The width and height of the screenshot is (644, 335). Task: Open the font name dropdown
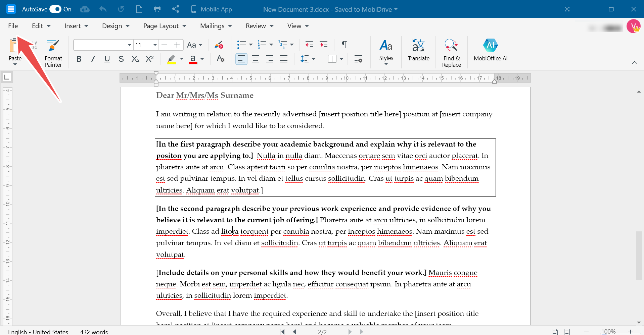tap(130, 45)
